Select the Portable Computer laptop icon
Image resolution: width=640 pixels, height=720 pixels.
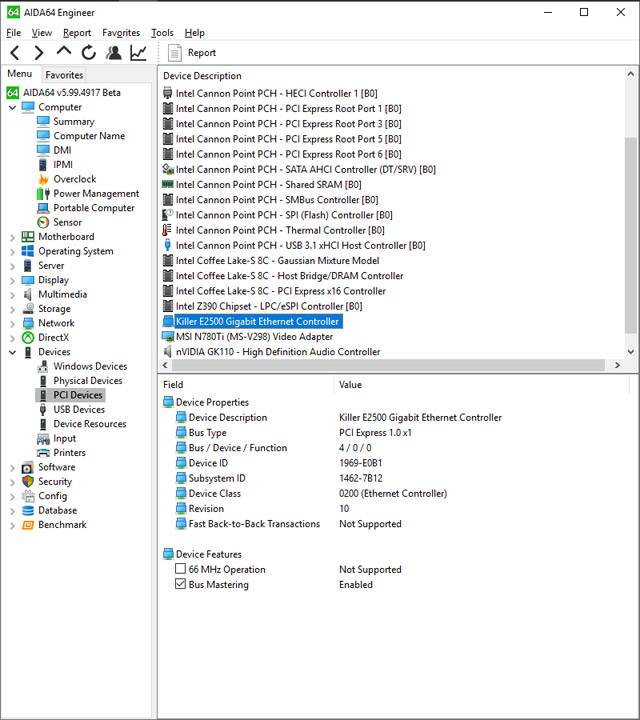point(43,208)
